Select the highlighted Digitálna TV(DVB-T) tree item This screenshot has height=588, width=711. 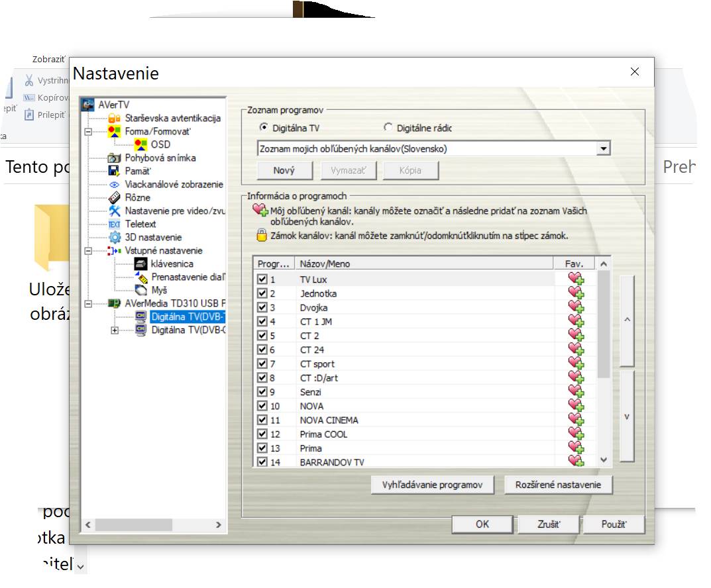(187, 317)
